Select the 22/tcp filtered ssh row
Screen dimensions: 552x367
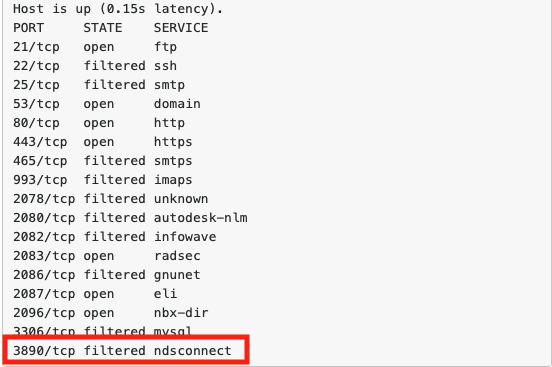tap(95, 66)
